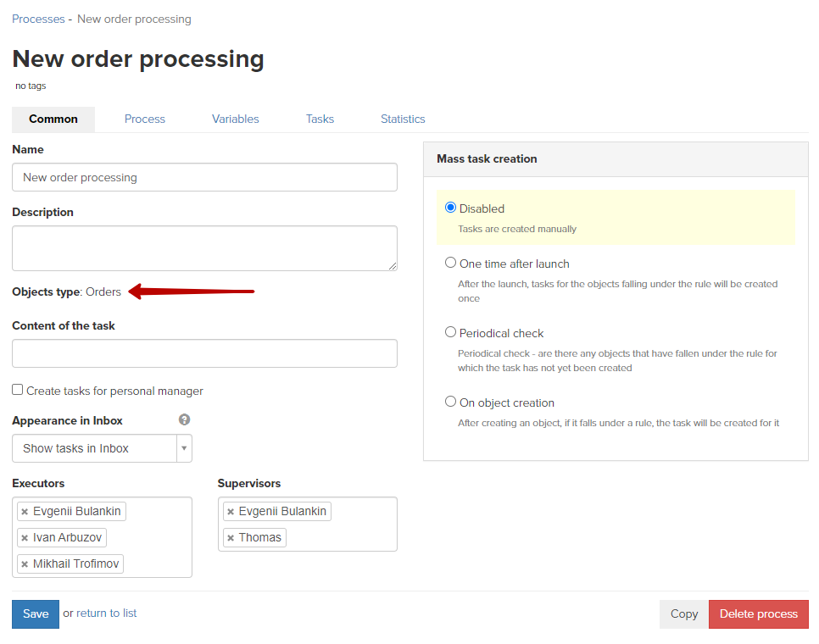
Task: Open the Variables tab
Action: [x=235, y=119]
